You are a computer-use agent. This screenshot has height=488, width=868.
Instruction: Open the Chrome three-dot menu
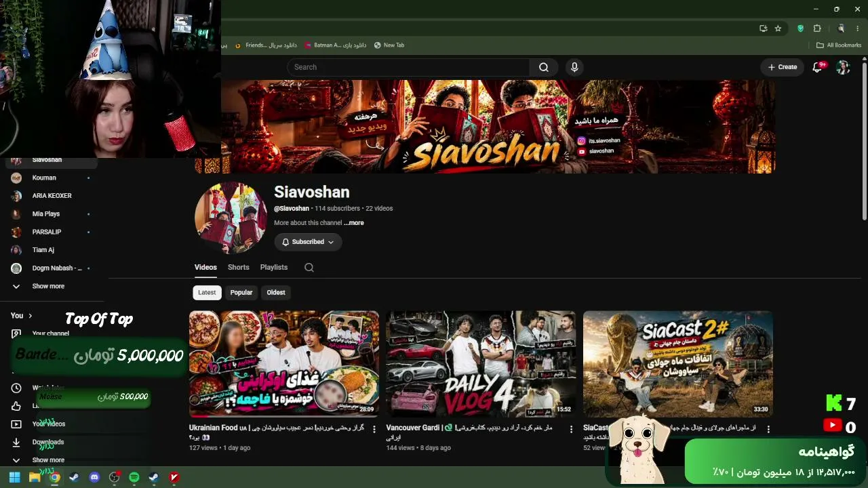tap(859, 28)
